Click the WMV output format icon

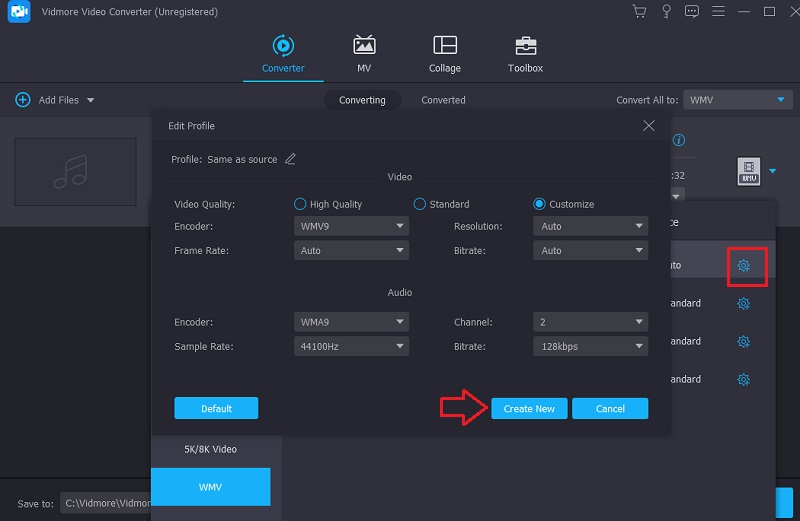[x=748, y=171]
